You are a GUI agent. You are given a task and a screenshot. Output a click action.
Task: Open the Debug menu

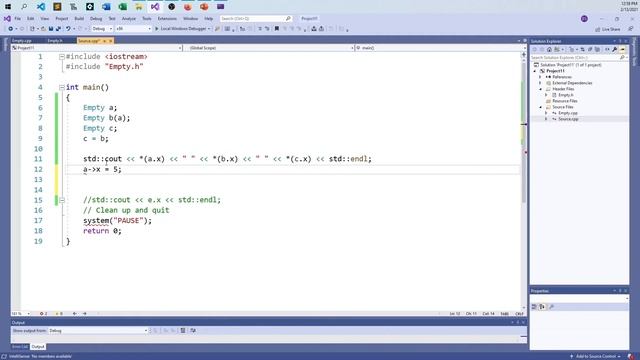pyautogui.click(x=96, y=19)
